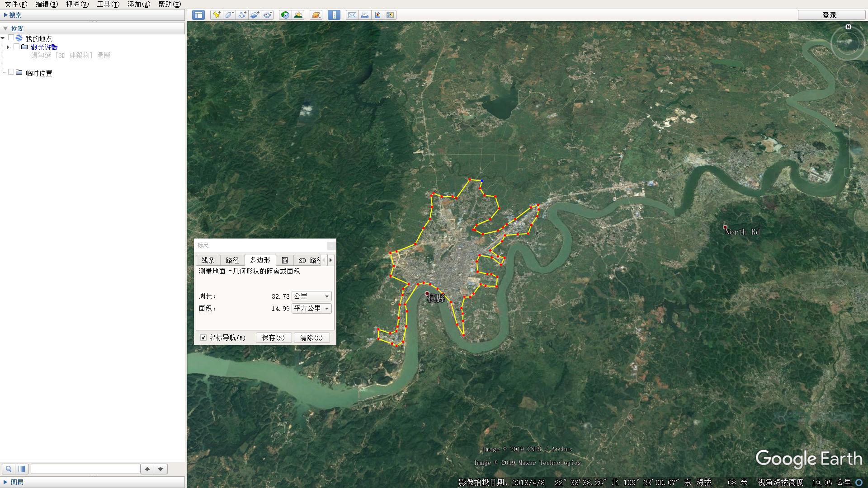Click the Add Path tool icon
Image resolution: width=868 pixels, height=488 pixels.
coord(242,15)
